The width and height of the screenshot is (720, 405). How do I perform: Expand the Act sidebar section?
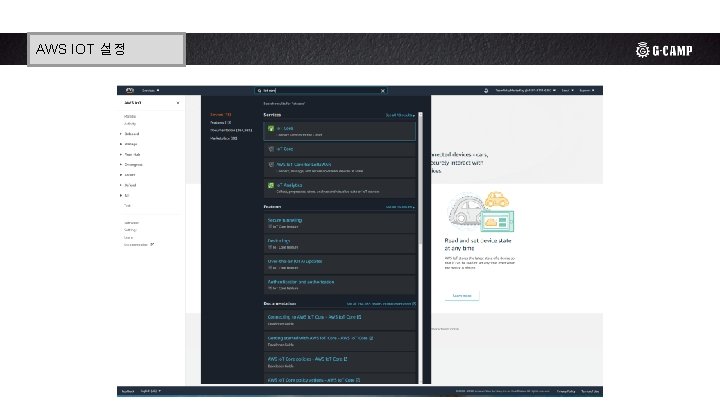(124, 196)
